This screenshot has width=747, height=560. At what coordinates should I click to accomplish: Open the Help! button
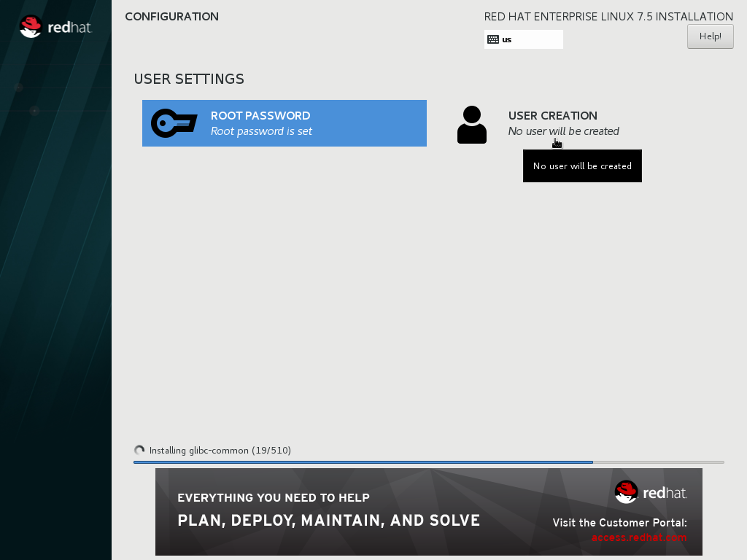pos(710,36)
